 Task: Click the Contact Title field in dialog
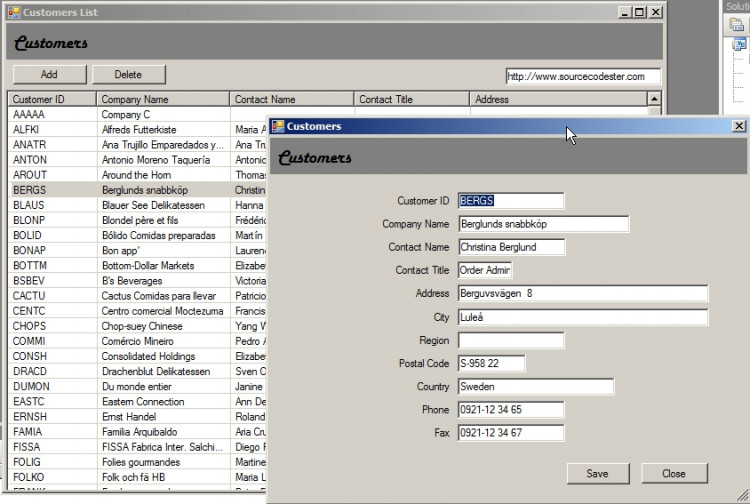click(485, 270)
